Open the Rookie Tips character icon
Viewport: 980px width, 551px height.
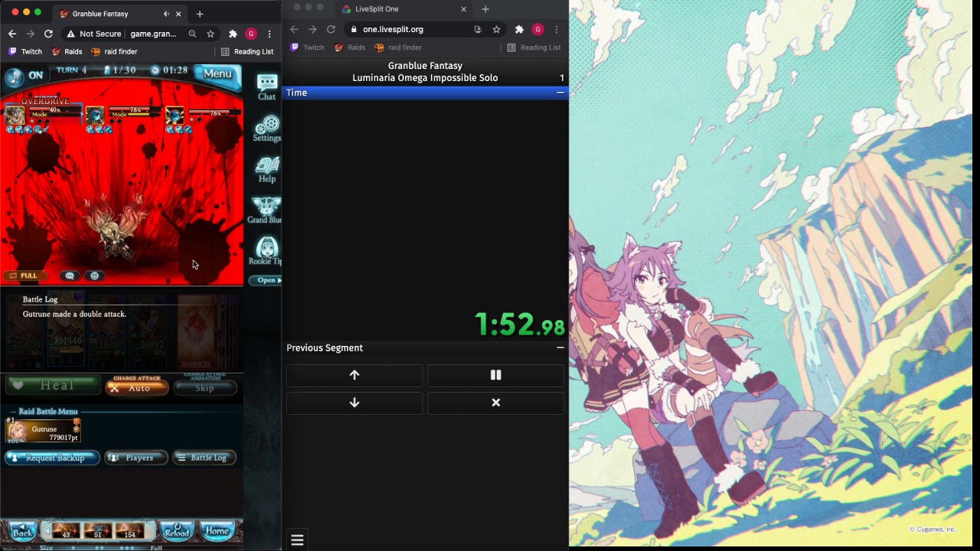266,252
